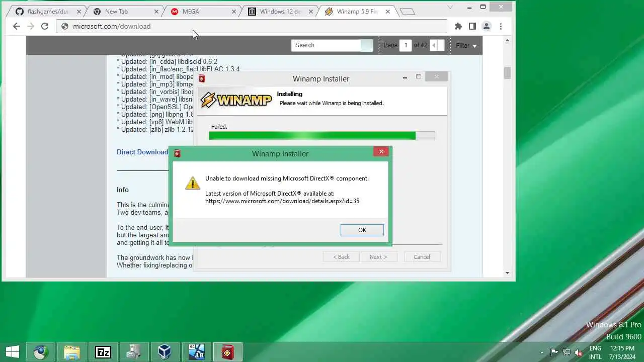
Task: Open File Explorer from the taskbar
Action: (72, 352)
